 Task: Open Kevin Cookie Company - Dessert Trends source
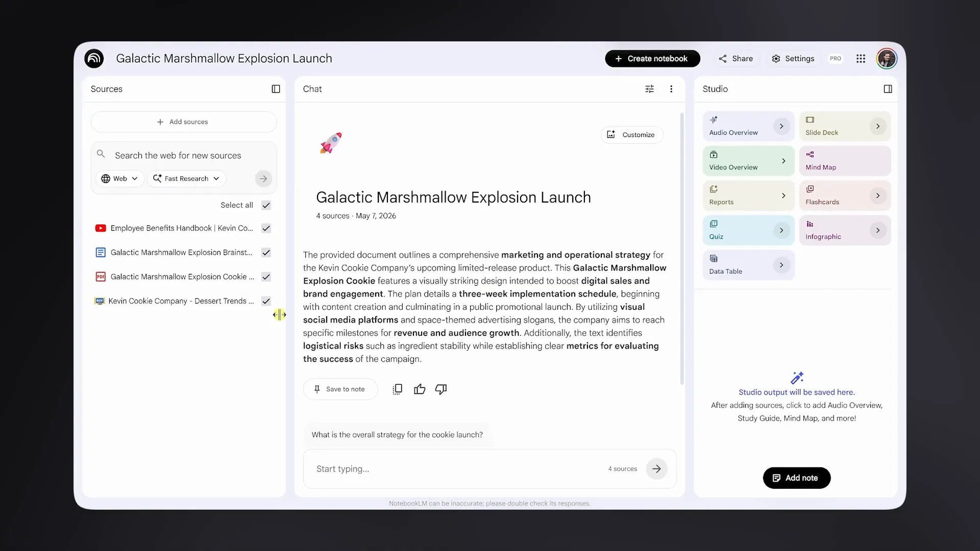[181, 301]
